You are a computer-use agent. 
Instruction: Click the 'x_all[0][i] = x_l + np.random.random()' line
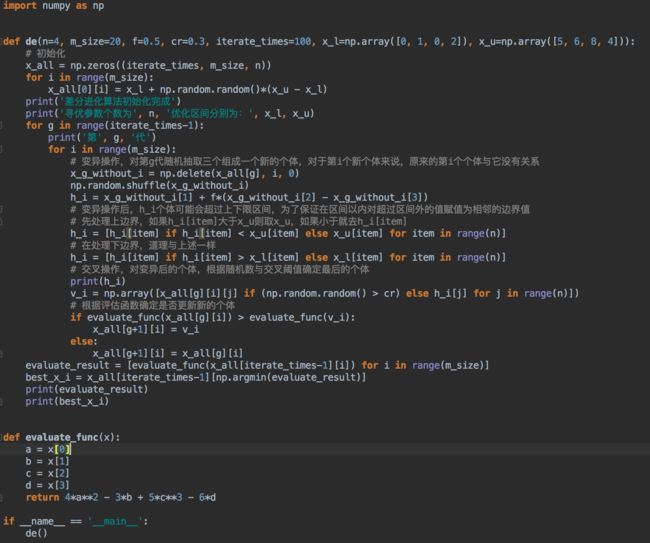pos(187,90)
